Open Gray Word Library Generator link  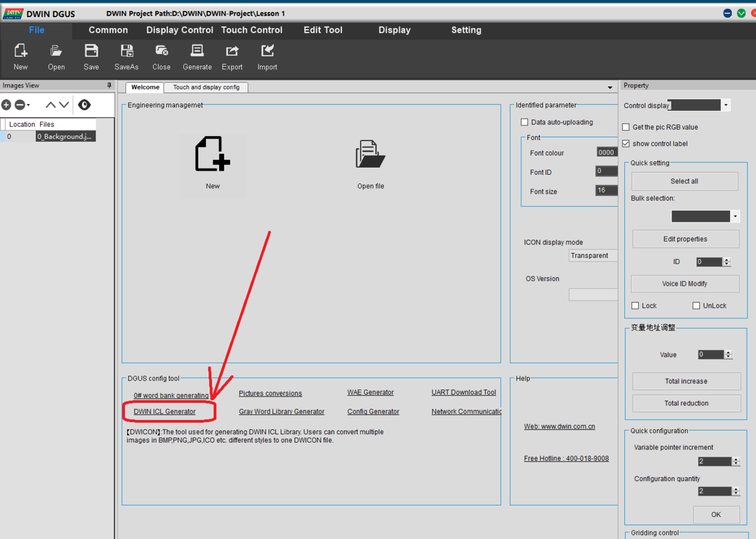282,412
